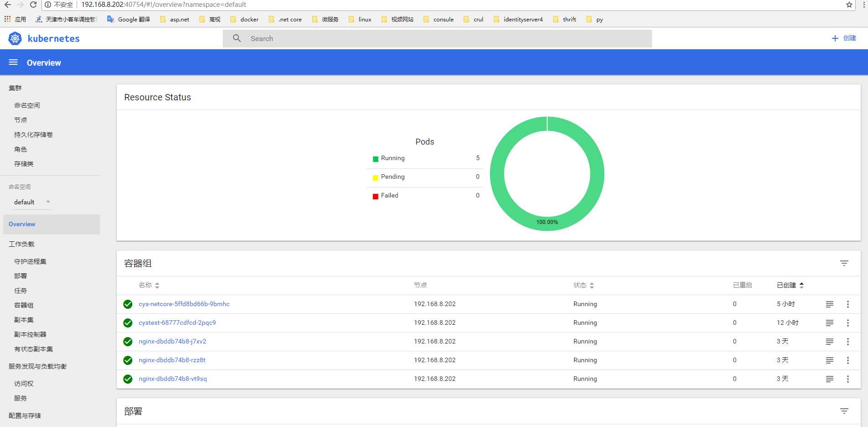Sort pods by 已创建 column
Image resolution: width=868 pixels, height=427 pixels.
click(790, 285)
